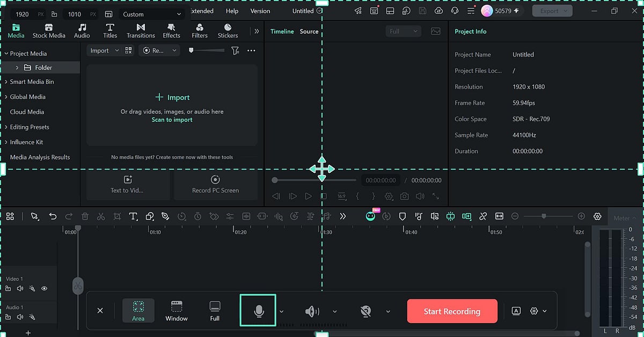Select Cloud Media in sidebar
The width and height of the screenshot is (644, 337).
pyautogui.click(x=27, y=112)
